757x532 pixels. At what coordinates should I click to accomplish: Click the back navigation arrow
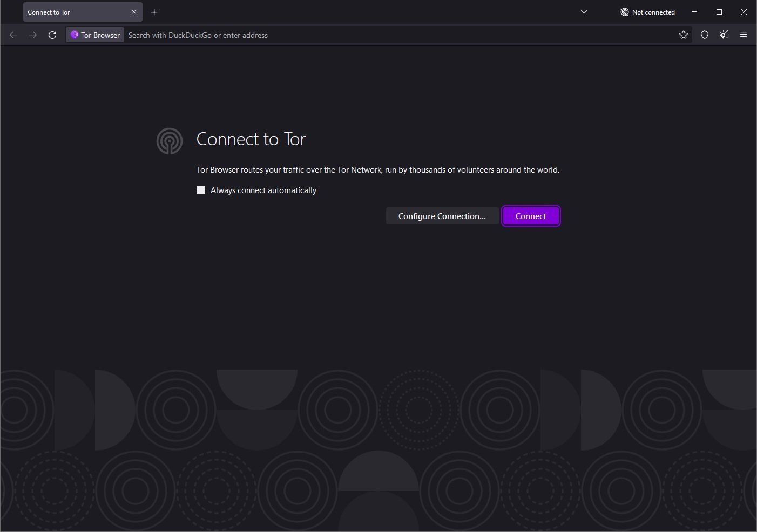pos(13,35)
